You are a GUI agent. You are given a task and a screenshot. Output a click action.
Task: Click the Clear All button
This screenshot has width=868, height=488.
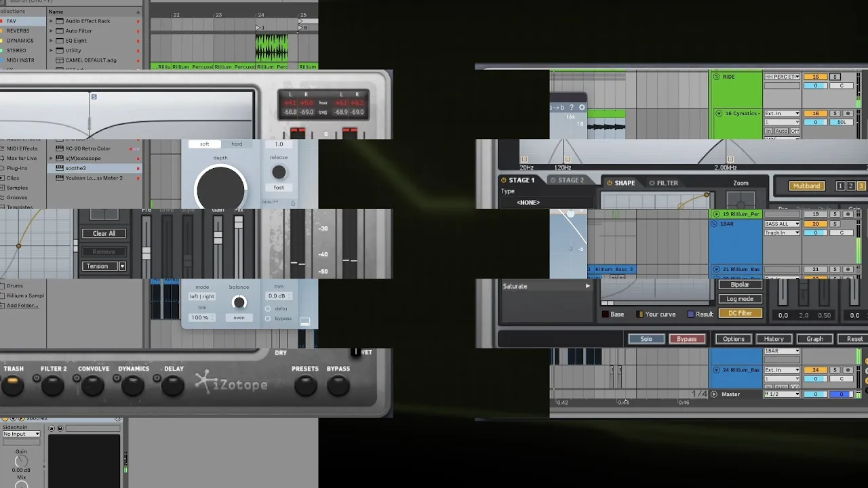point(104,233)
